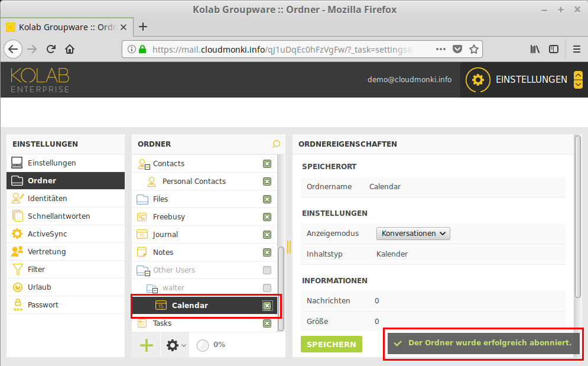Open the Filter settings section
The height and width of the screenshot is (366, 588).
[66, 269]
